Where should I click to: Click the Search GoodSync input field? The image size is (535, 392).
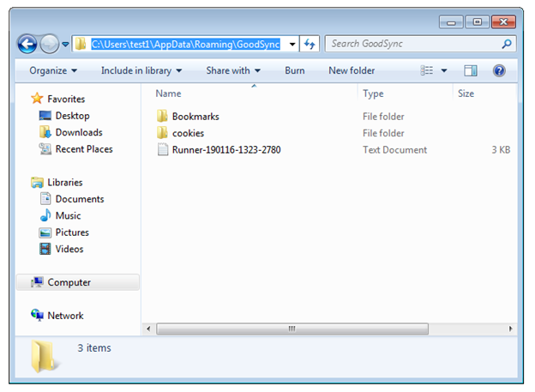tap(412, 44)
